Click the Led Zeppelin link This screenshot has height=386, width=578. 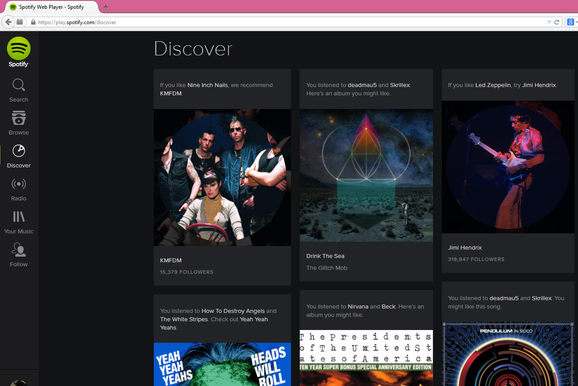(493, 85)
